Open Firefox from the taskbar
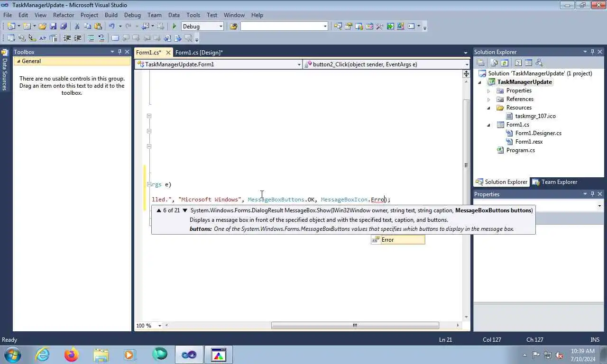The width and height of the screenshot is (607, 364). click(71, 355)
